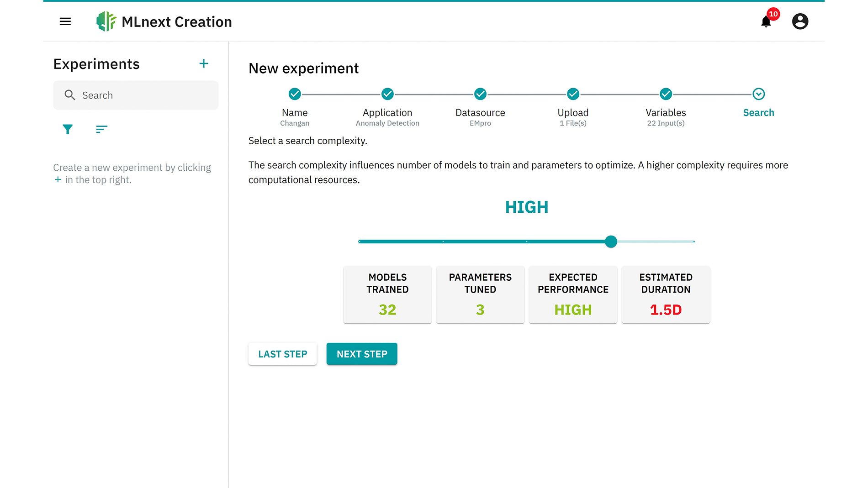This screenshot has width=868, height=488.
Task: Click the magnifier icon in search box
Action: click(70, 95)
